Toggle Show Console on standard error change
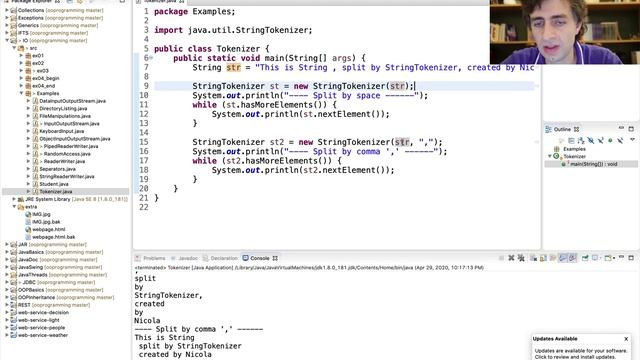 tap(573, 258)
